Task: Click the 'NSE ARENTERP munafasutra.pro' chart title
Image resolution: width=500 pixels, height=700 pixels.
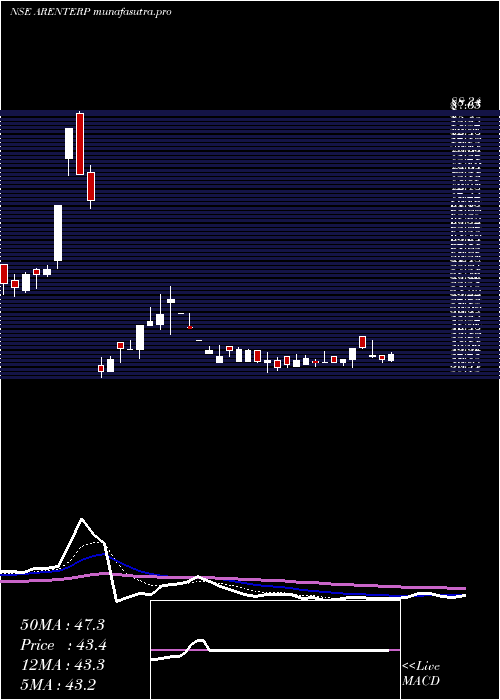Action: (x=91, y=12)
